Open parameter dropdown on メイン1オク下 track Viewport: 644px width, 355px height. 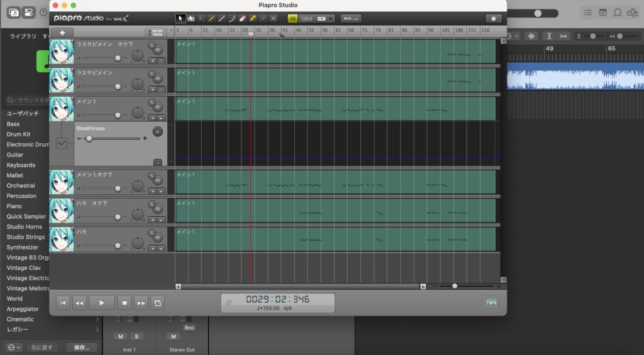(160, 191)
